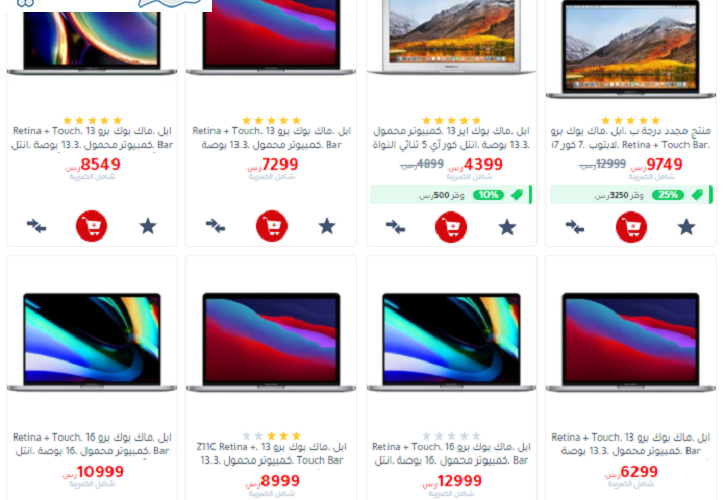Add the refurbished 9749 MacBook to cart
Viewport: 725px width, 500px height.
(631, 227)
